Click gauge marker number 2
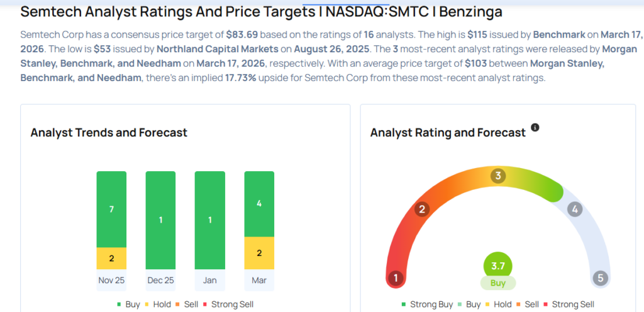The width and height of the screenshot is (644, 312). (423, 209)
